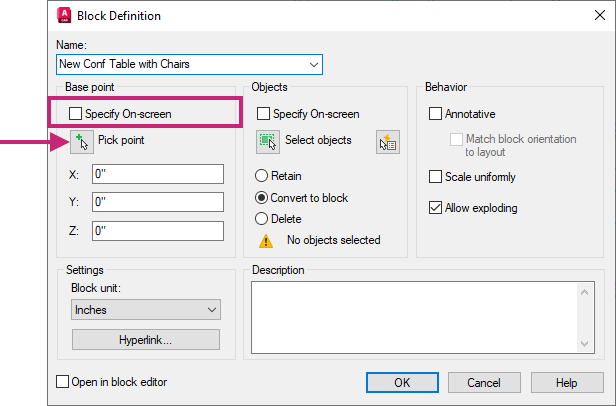Check Open in block editor
The height and width of the screenshot is (406, 616).
pyautogui.click(x=63, y=382)
